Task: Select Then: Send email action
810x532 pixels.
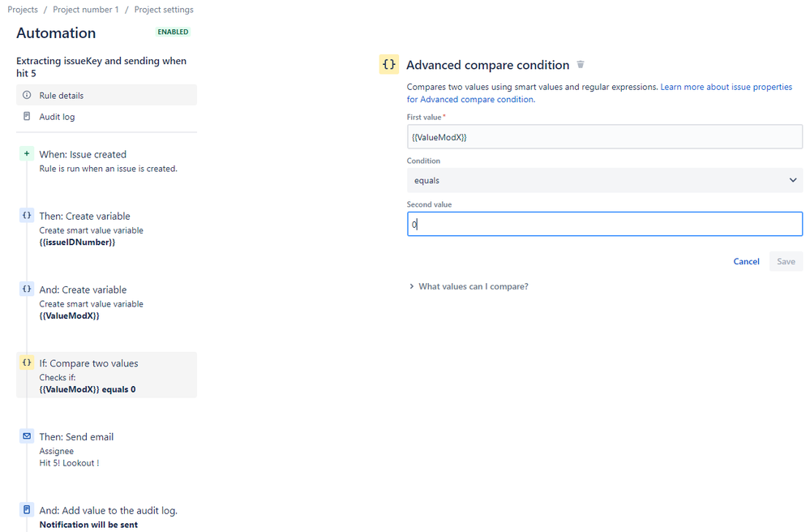Action: coord(106,449)
